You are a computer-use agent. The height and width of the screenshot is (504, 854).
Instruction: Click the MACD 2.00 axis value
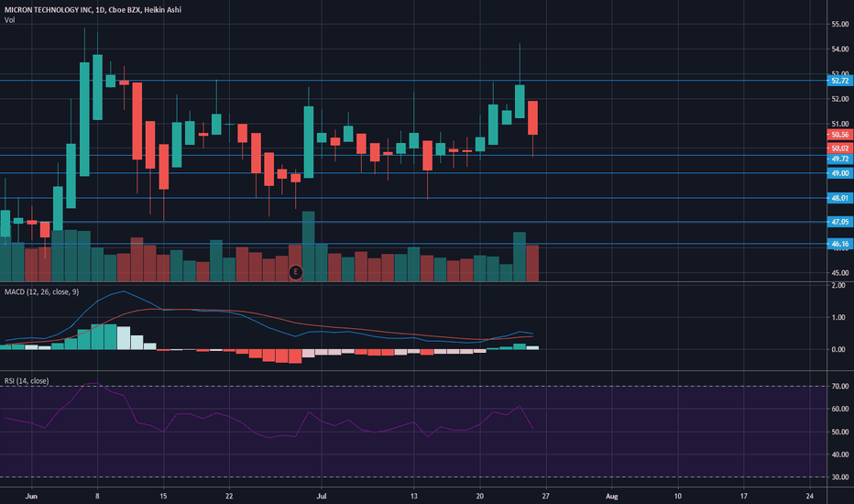(x=838, y=286)
